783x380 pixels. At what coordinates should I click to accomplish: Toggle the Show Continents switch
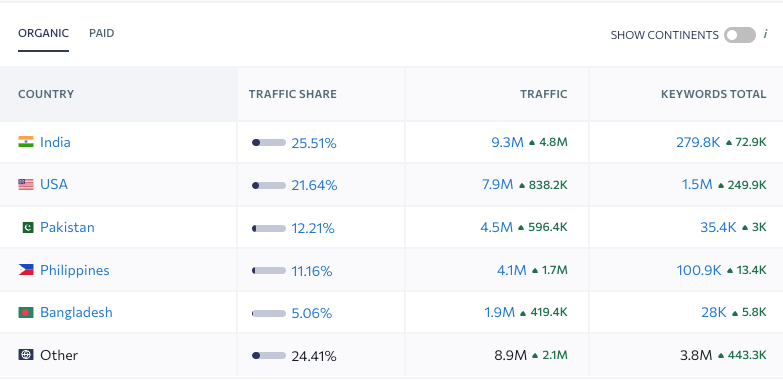(740, 35)
